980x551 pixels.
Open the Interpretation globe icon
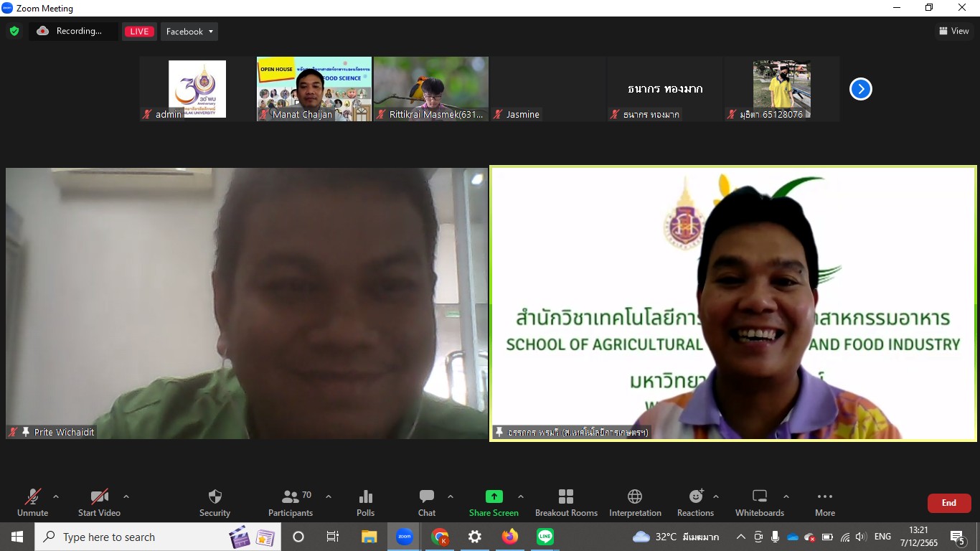[x=635, y=502]
